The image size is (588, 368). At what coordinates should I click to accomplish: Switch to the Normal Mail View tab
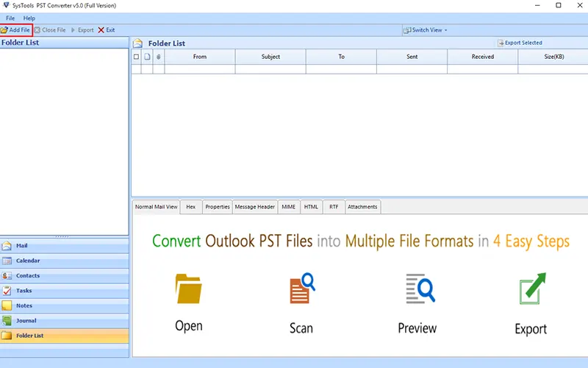(x=157, y=207)
